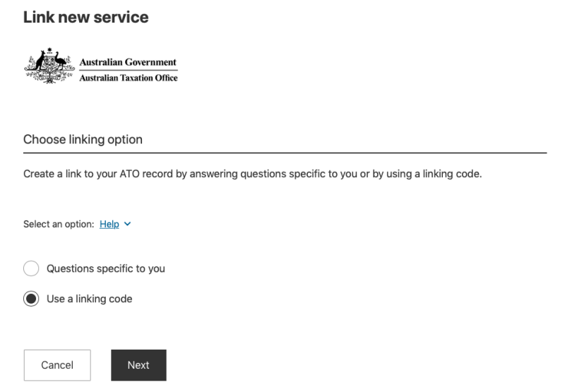Image resolution: width=565 pixels, height=392 pixels.
Task: Select the 'Questions specific to you' radio button
Action: pos(31,269)
